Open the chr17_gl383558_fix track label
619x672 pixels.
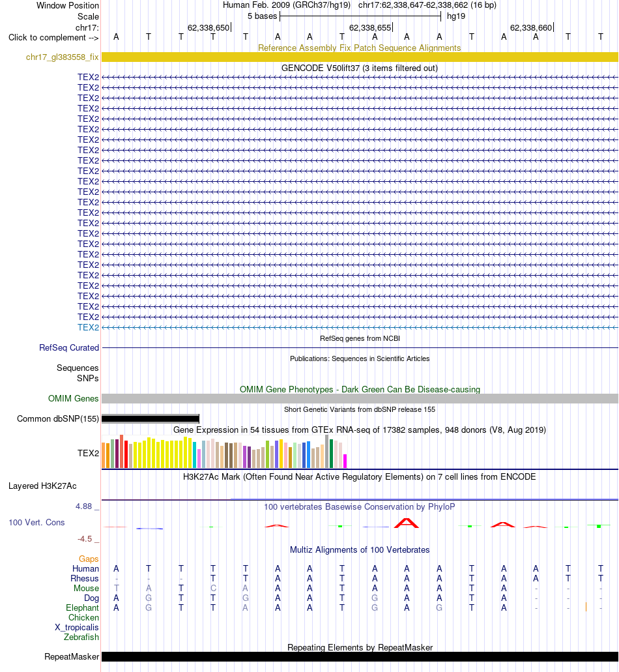point(62,57)
